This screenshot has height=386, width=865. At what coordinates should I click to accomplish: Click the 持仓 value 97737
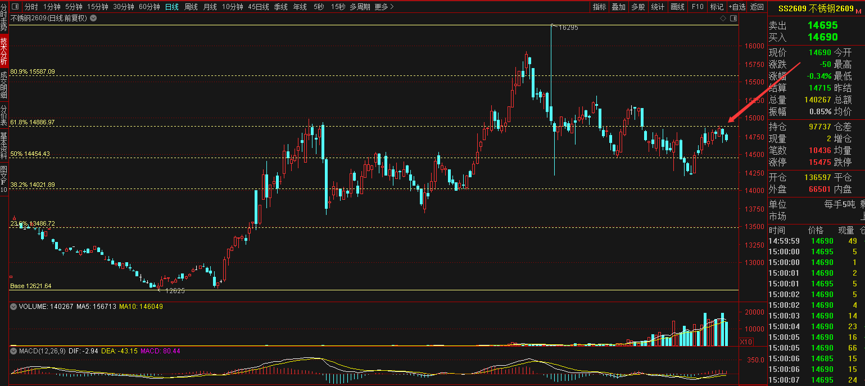820,127
